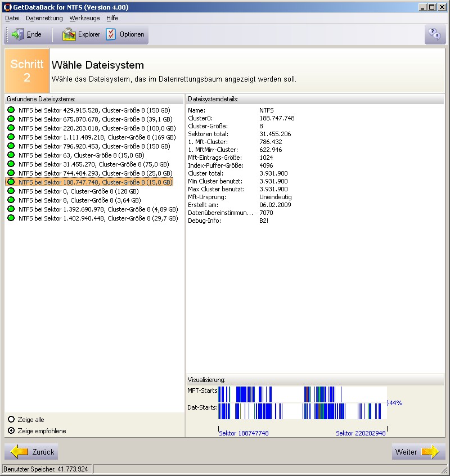The height and width of the screenshot is (476, 450).
Task: Click the 'Sektor 220202948' label
Action: coord(361,433)
